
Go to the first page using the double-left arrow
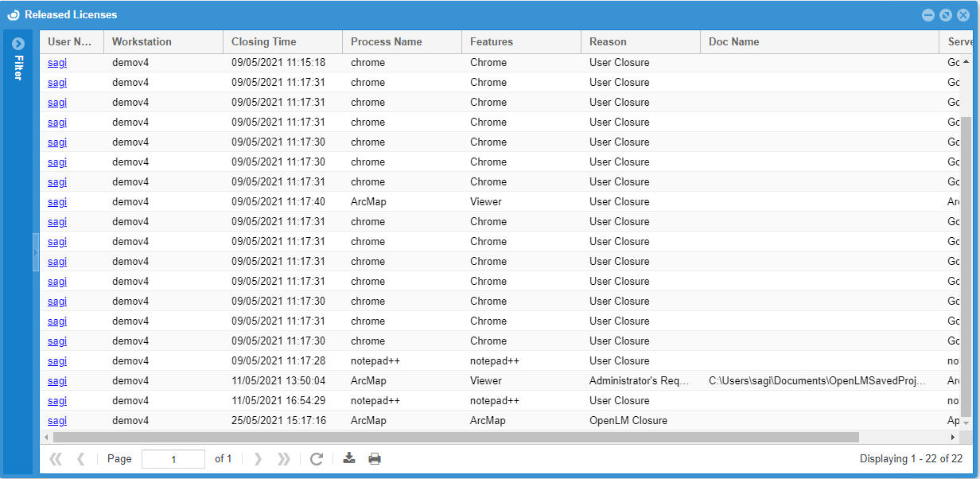tap(56, 458)
